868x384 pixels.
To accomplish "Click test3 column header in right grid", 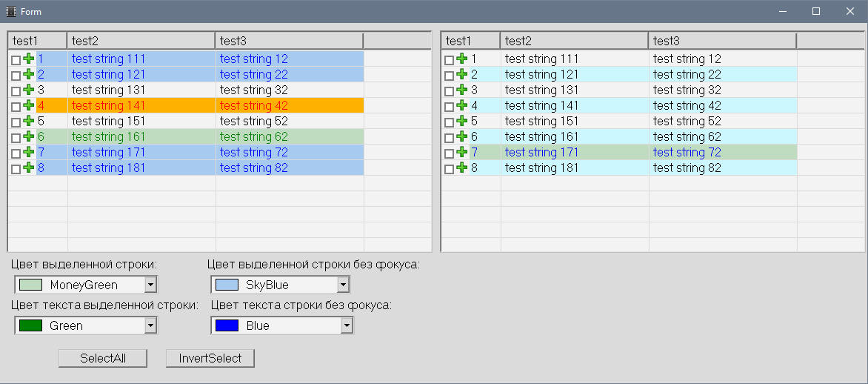I will [722, 41].
